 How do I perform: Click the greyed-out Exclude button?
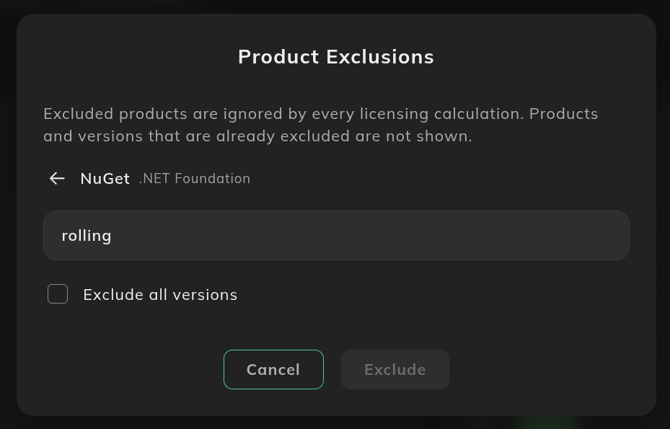(395, 370)
